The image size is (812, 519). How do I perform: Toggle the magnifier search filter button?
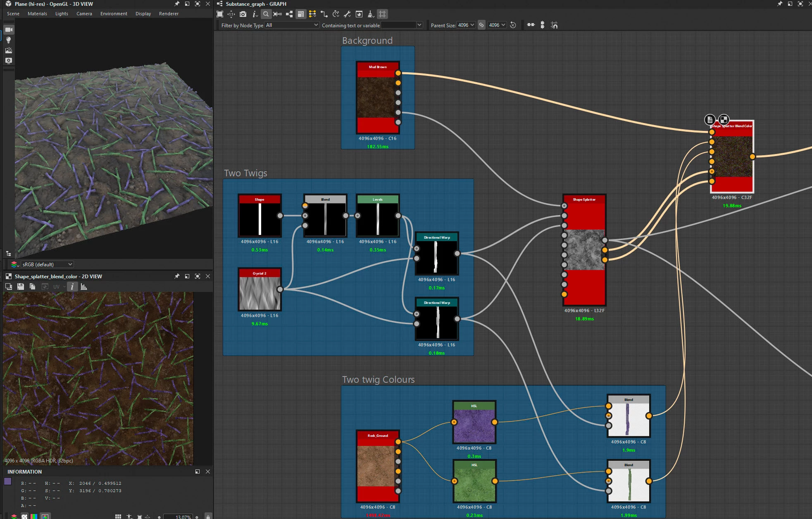(x=266, y=14)
